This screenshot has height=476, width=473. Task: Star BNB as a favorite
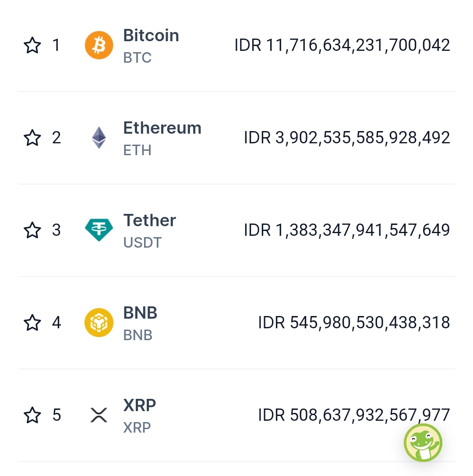click(32, 323)
